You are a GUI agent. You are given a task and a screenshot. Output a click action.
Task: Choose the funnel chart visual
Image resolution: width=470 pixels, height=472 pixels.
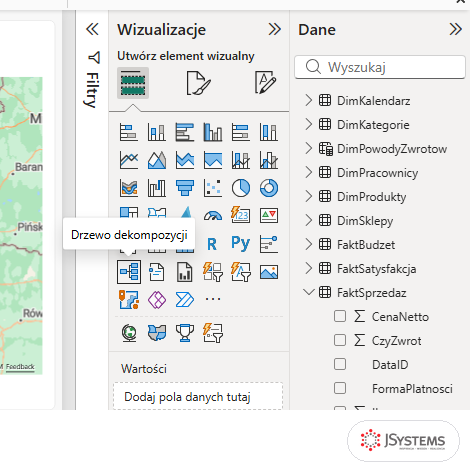185,188
